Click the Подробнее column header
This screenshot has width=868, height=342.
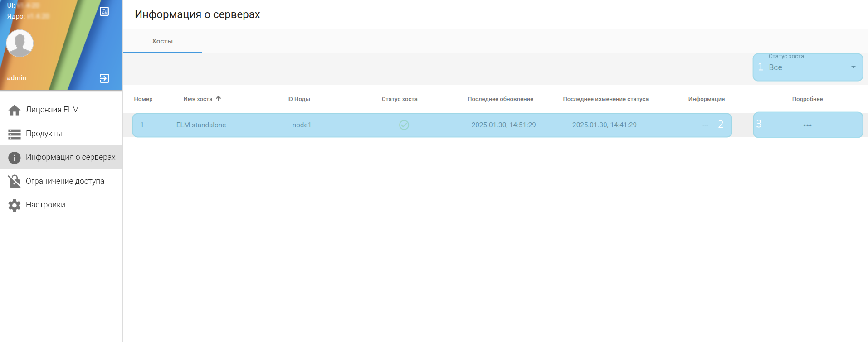tap(807, 99)
